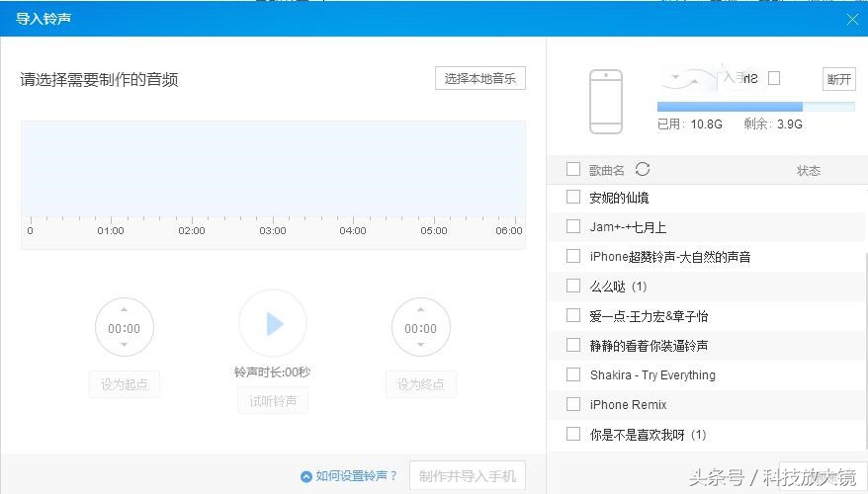This screenshot has width=868, height=494.
Task: Click the help icon beside 如何设置铃声
Action: coord(306,476)
